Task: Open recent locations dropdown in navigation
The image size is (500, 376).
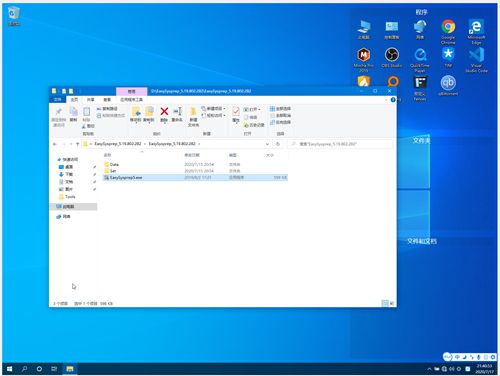Action: 71,144
